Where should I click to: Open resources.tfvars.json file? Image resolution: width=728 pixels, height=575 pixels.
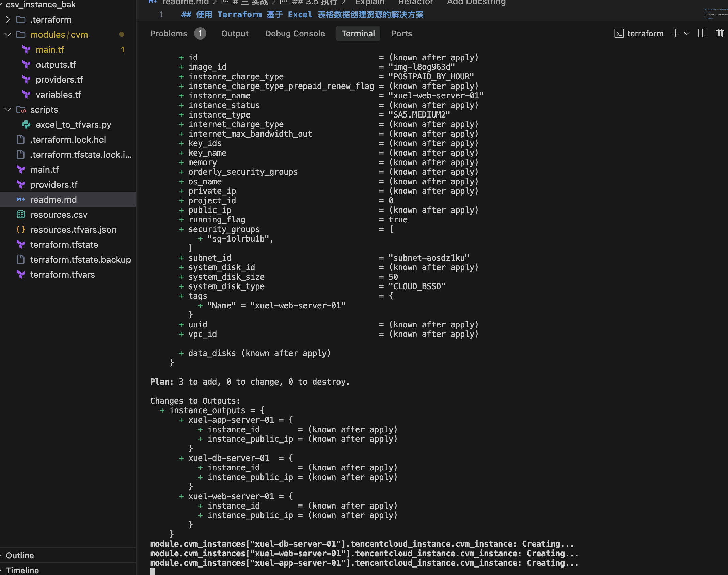[73, 230]
